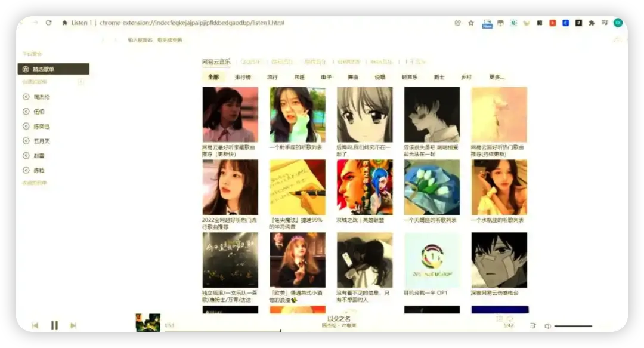This screenshot has height=348, width=644.
Task: Adjust the volume slider
Action: (574, 326)
